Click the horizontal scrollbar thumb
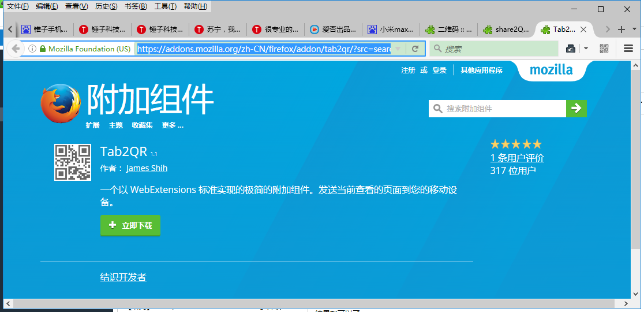The width and height of the screenshot is (644, 312). [314, 303]
